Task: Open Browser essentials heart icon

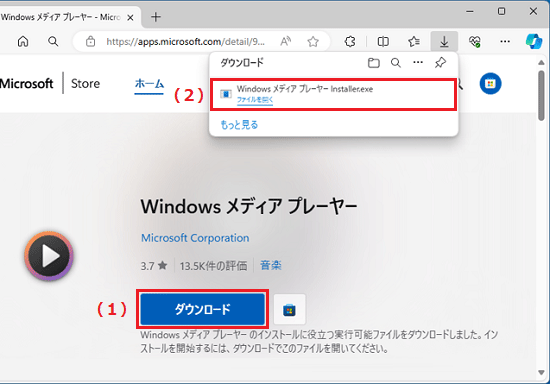Action: click(x=475, y=41)
